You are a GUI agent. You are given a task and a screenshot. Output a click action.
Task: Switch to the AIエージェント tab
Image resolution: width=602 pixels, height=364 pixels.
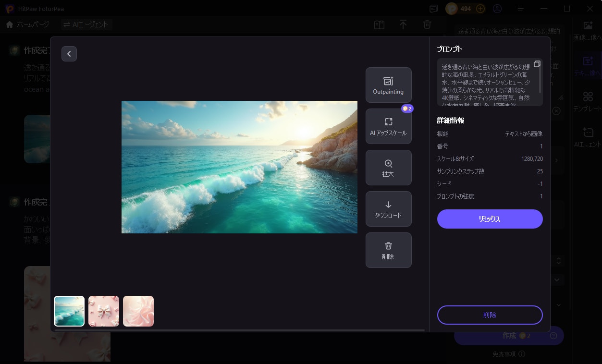point(86,24)
